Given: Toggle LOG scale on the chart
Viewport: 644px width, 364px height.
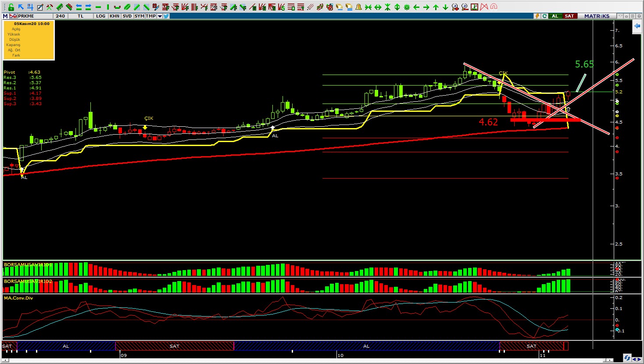Looking at the screenshot, I should click(101, 16).
